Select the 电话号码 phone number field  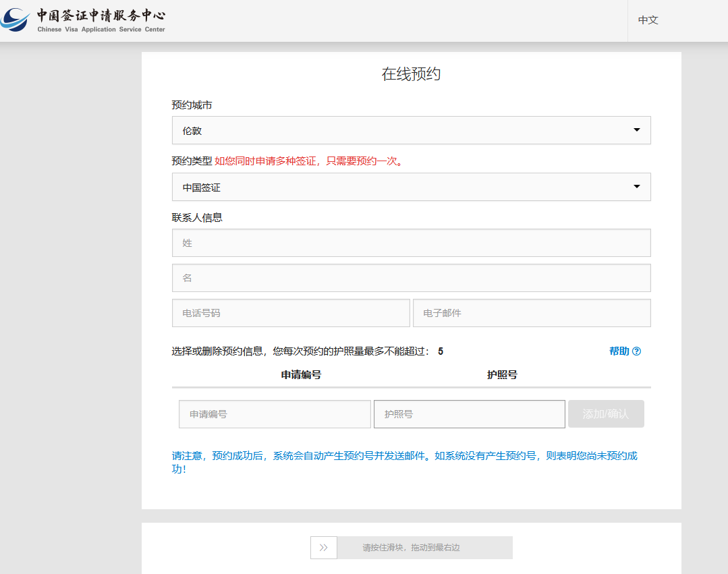291,313
